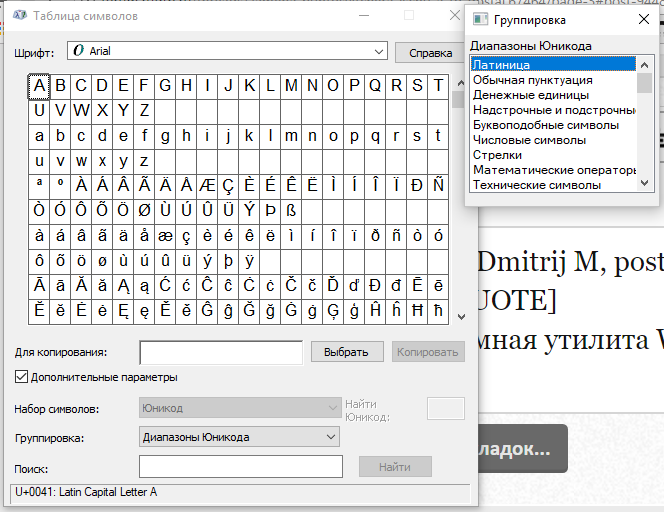This screenshot has height=512, width=664.
Task: Click the Группировка window title icon
Action: (x=480, y=19)
